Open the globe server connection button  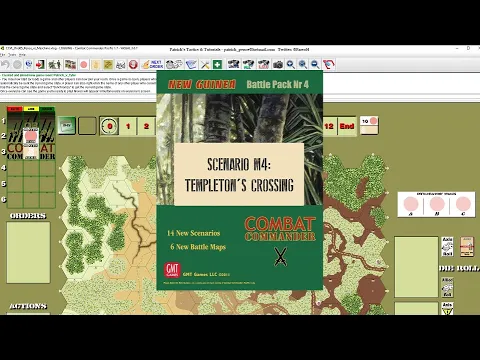29,64
